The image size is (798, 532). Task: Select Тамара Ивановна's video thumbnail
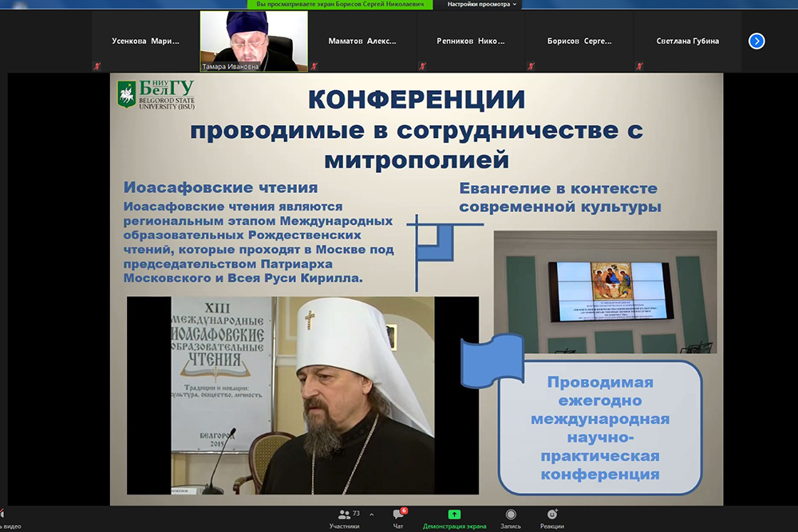253,41
